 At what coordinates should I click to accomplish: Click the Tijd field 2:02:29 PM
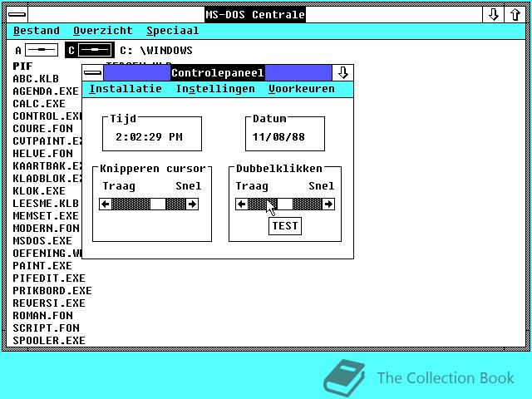tap(149, 136)
